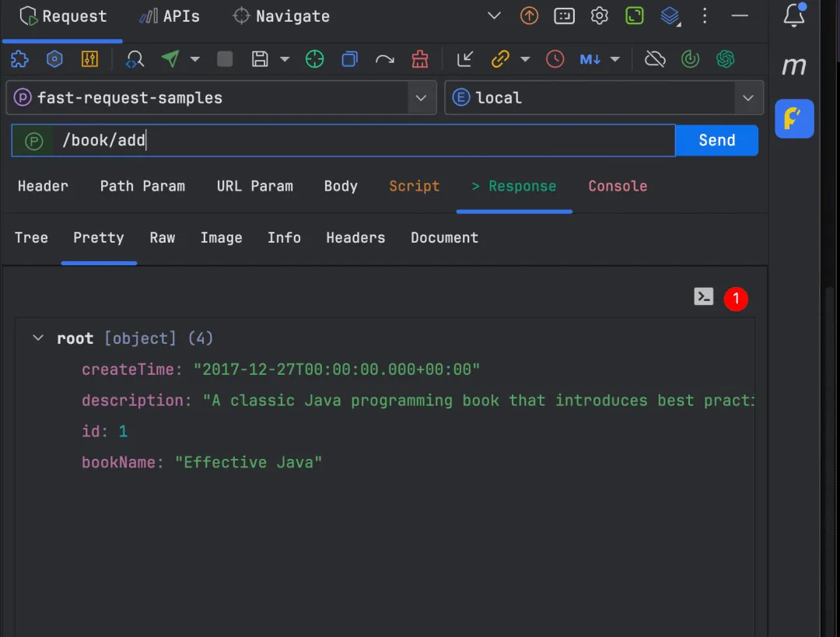840x637 pixels.
Task: Click the /book/add URL input field
Action: click(364, 140)
